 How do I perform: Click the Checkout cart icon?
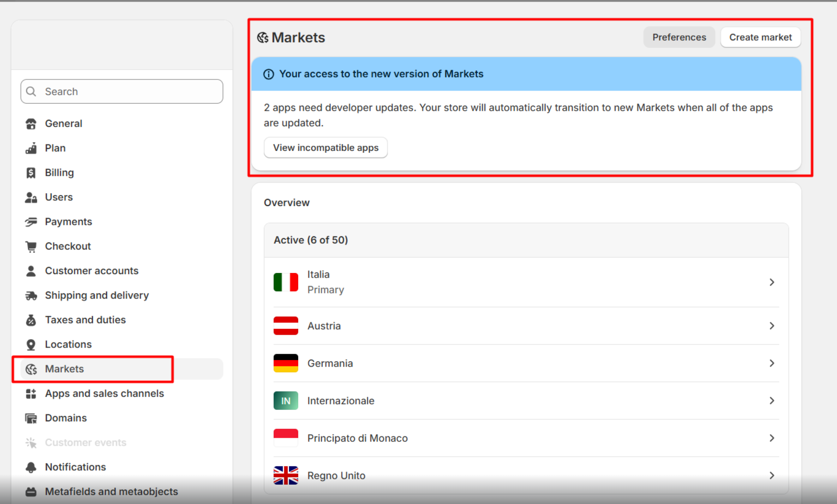coord(31,246)
